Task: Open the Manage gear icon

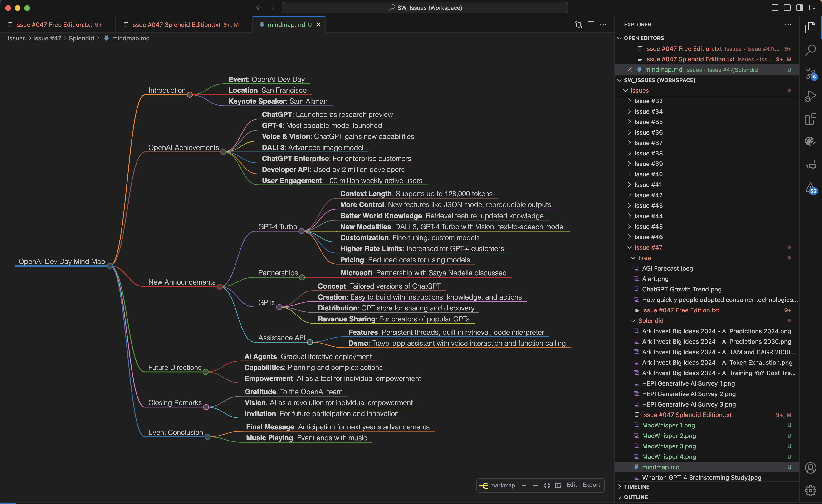Action: pyautogui.click(x=810, y=490)
